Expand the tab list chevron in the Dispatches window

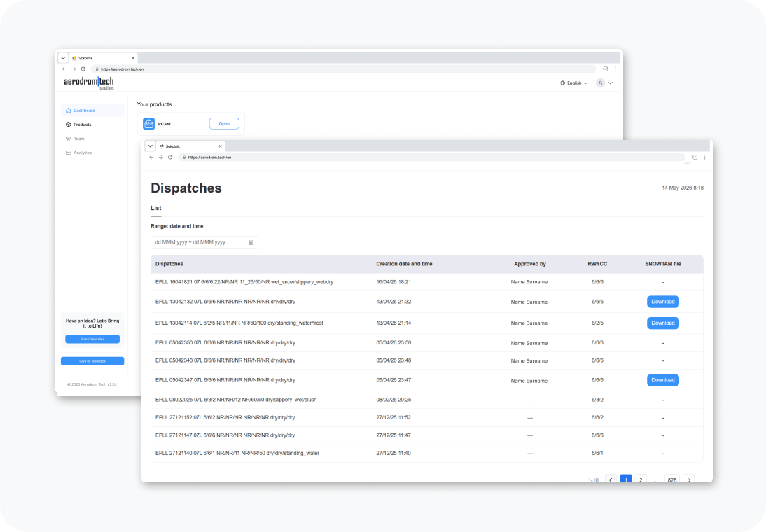pyautogui.click(x=151, y=146)
